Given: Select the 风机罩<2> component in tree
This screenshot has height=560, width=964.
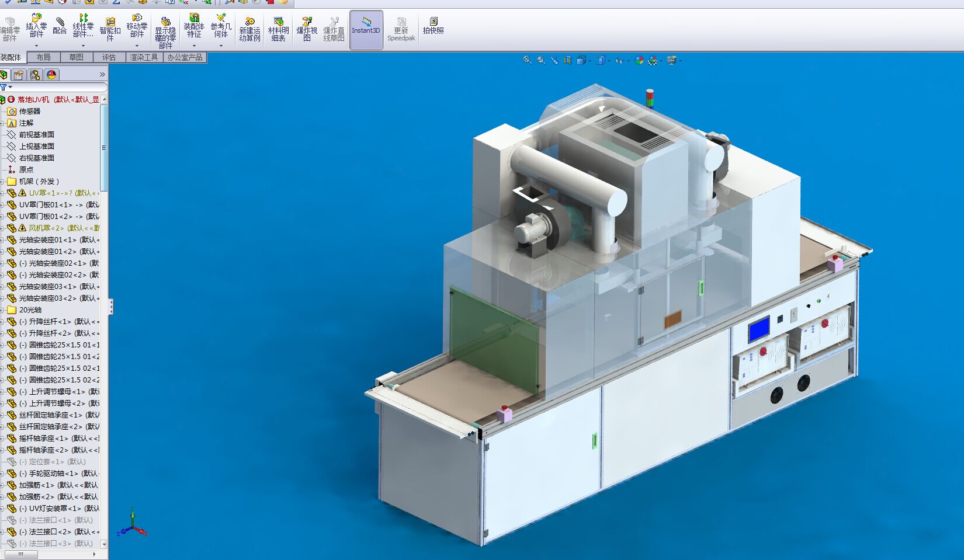Looking at the screenshot, I should coord(64,228).
